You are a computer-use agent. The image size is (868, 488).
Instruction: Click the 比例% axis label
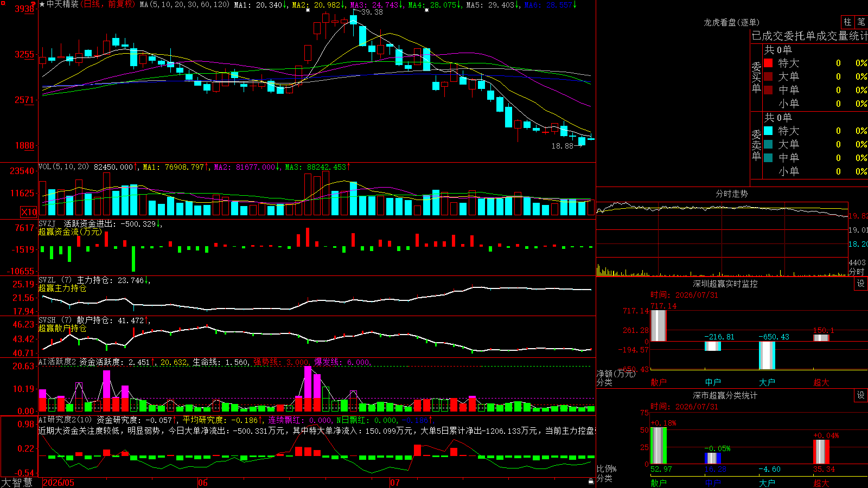coord(607,468)
